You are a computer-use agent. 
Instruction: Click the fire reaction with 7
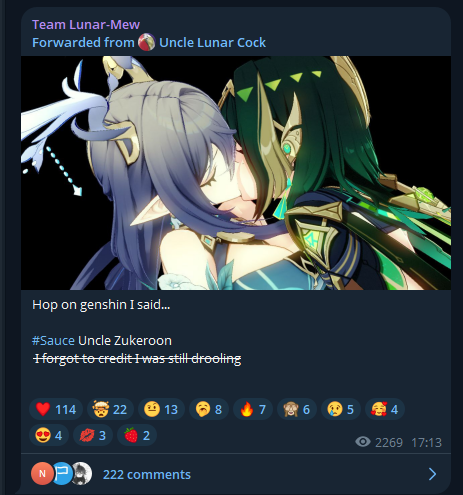click(253, 409)
